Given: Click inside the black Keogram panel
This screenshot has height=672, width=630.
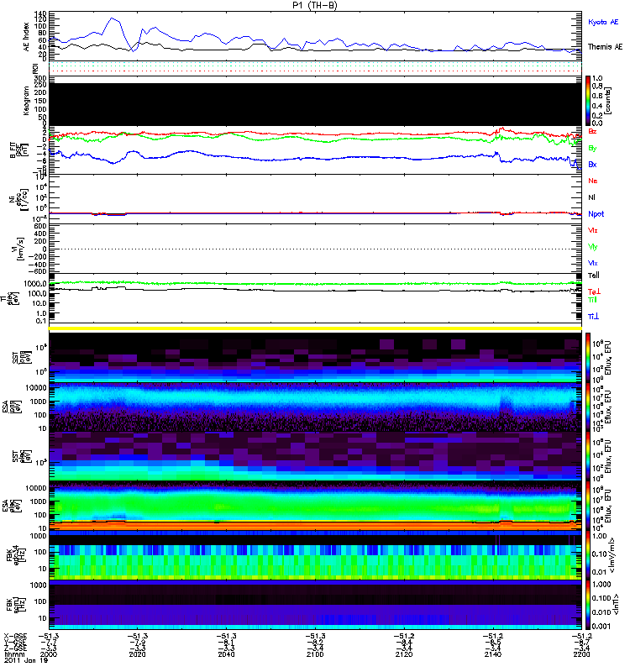Looking at the screenshot, I should click(x=315, y=104).
